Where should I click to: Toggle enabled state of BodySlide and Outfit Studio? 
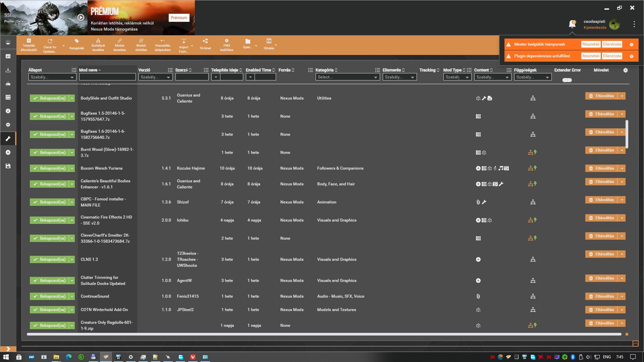(x=49, y=98)
